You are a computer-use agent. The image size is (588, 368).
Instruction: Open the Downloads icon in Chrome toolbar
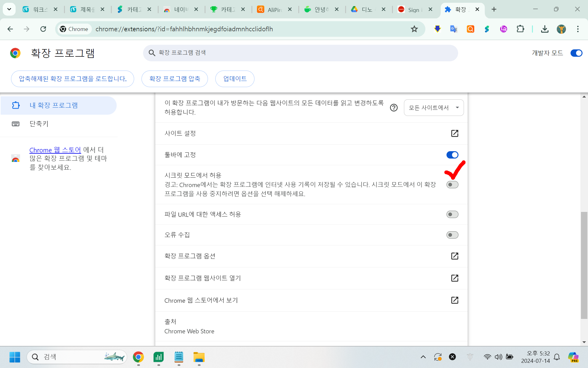point(545,29)
